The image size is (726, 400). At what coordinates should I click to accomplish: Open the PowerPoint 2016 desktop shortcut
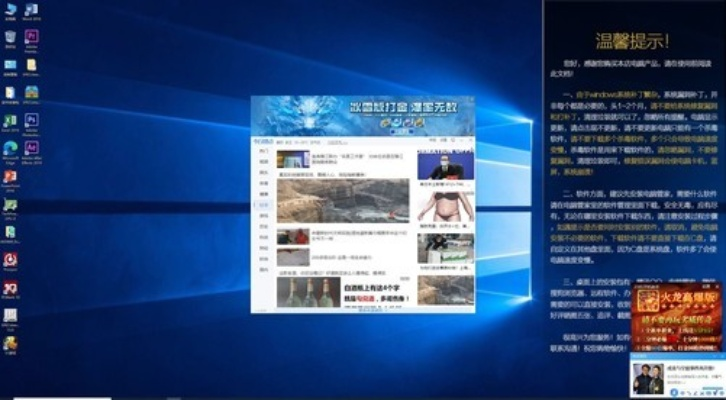pyautogui.click(x=10, y=179)
